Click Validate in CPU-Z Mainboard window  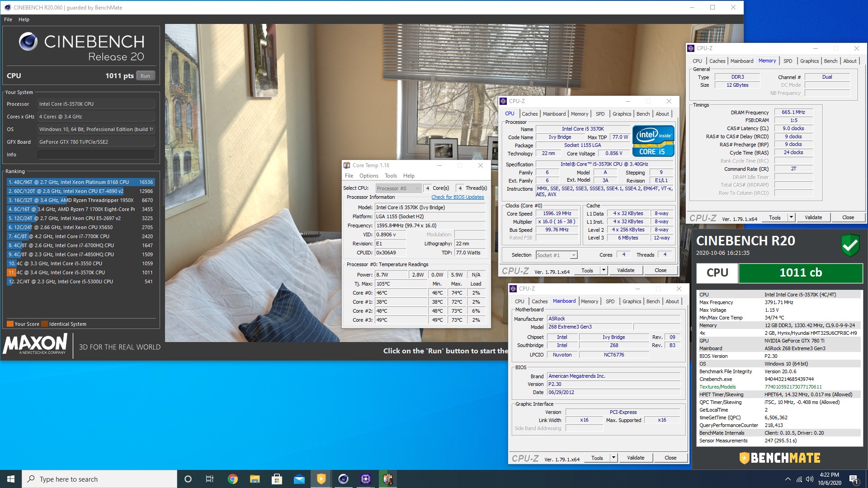[x=635, y=458]
